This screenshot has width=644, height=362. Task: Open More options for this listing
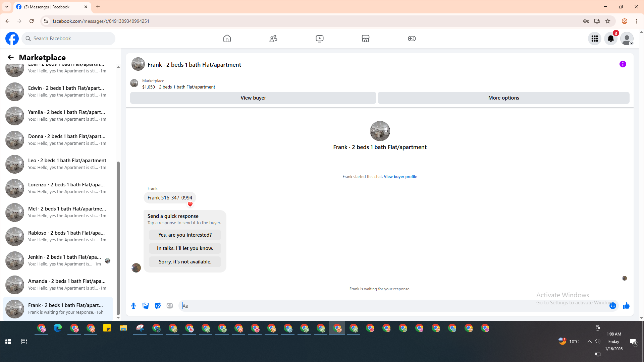[503, 98]
